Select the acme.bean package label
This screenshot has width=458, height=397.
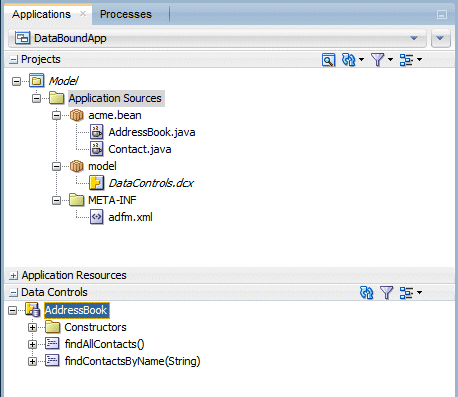tap(115, 115)
